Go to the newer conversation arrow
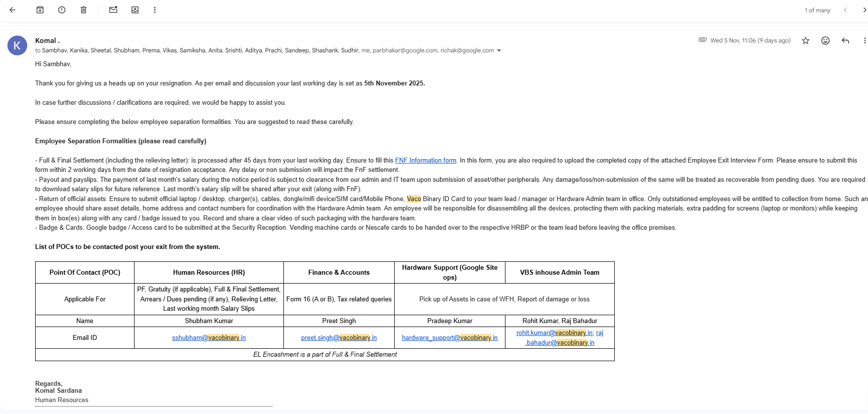This screenshot has width=868, height=414. point(845,10)
